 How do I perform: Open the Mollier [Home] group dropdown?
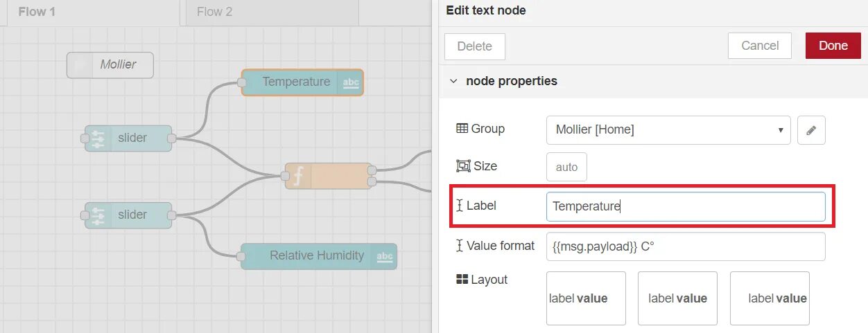point(668,130)
